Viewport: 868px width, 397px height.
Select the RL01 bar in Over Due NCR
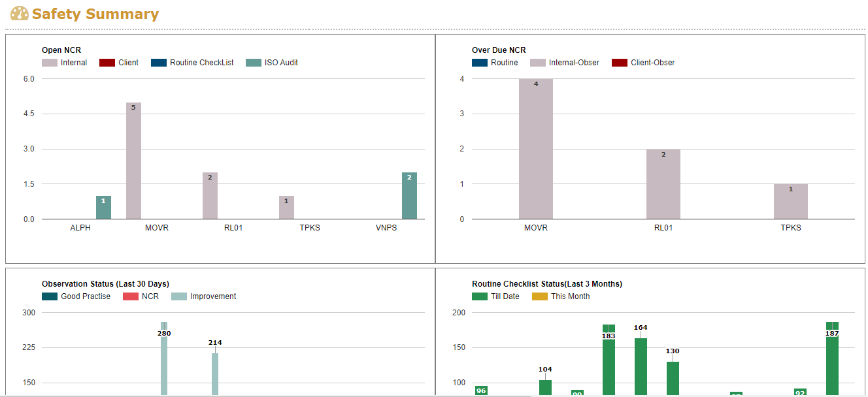(x=663, y=184)
